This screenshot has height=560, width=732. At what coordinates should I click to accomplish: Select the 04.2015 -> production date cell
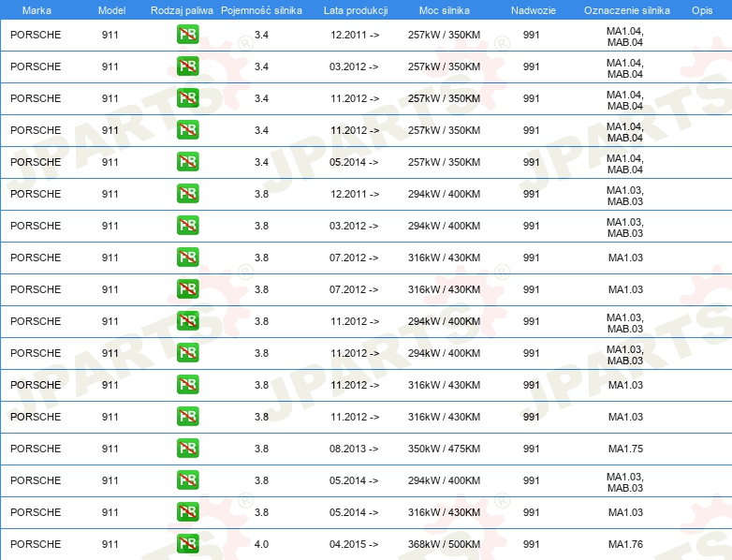pos(354,544)
